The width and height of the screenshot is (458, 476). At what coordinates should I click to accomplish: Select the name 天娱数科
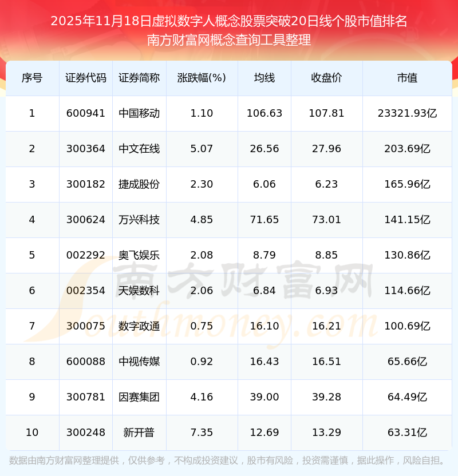139,291
